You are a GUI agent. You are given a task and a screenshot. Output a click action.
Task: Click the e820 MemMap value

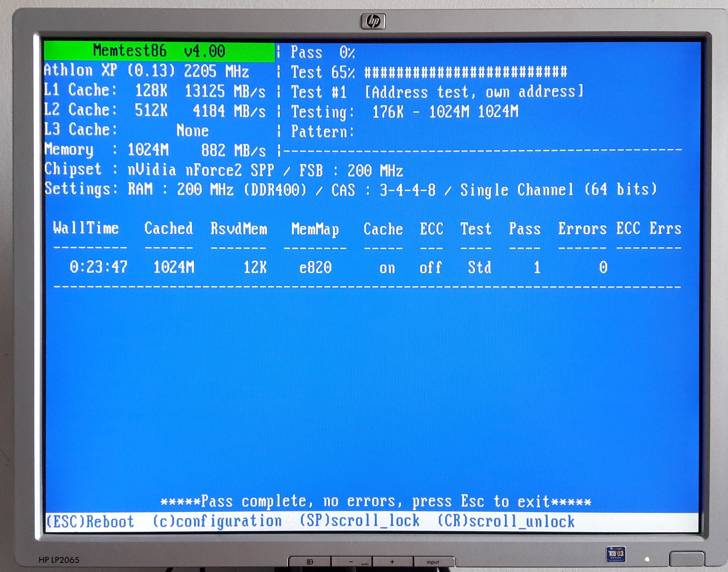click(316, 268)
